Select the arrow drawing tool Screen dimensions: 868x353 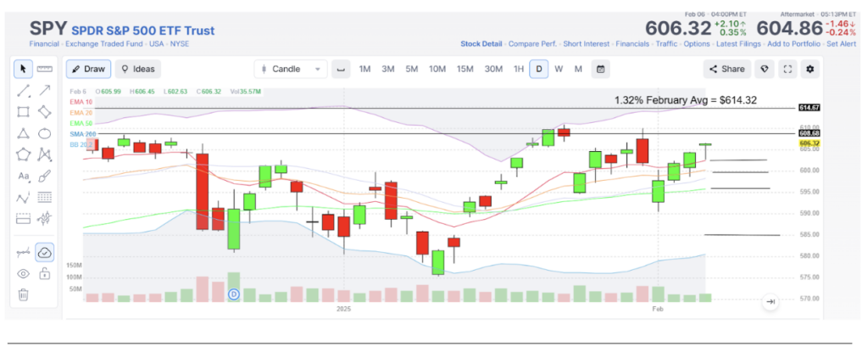[x=45, y=90]
